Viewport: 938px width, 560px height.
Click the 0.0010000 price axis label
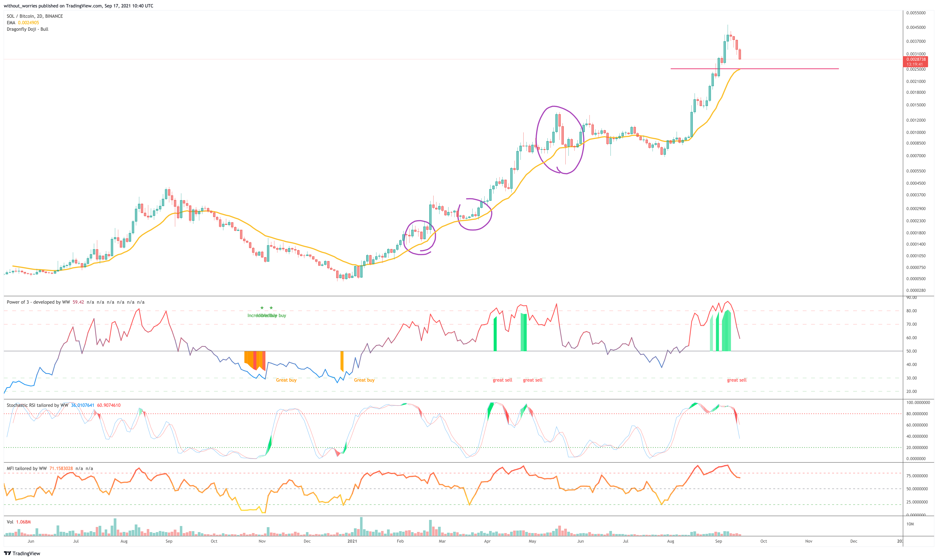(x=916, y=132)
